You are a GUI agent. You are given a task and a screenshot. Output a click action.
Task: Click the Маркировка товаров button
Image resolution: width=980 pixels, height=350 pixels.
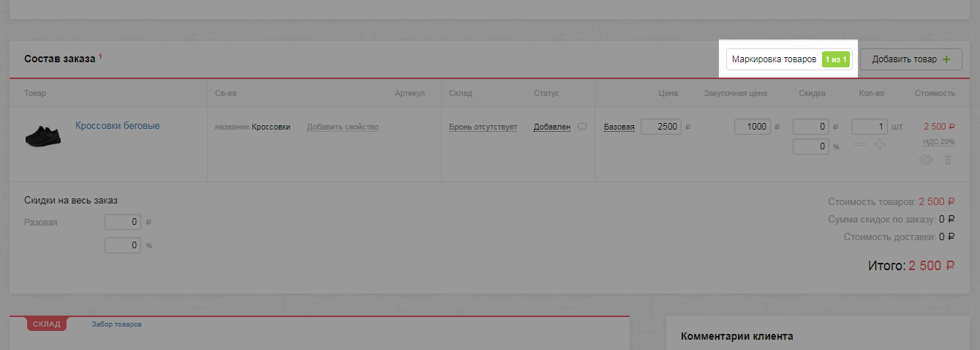pos(789,59)
